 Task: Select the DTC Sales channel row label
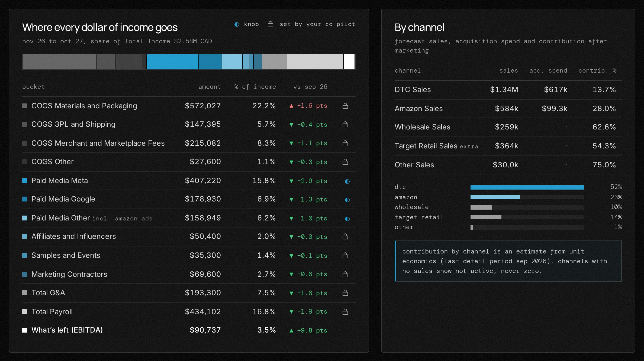(413, 90)
